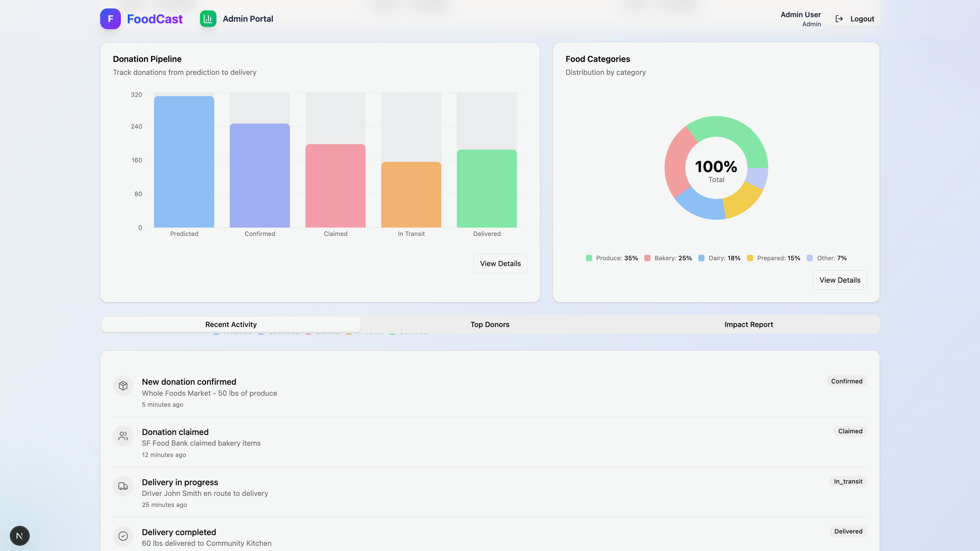Click the Confirmed status badge
This screenshot has width=980, height=551.
tap(846, 381)
